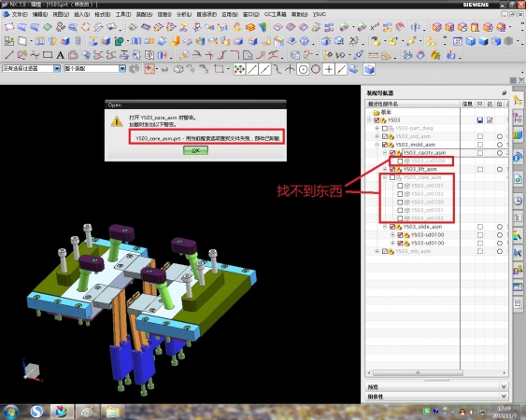
Task: Open the selection filter dropdown
Action: point(57,69)
